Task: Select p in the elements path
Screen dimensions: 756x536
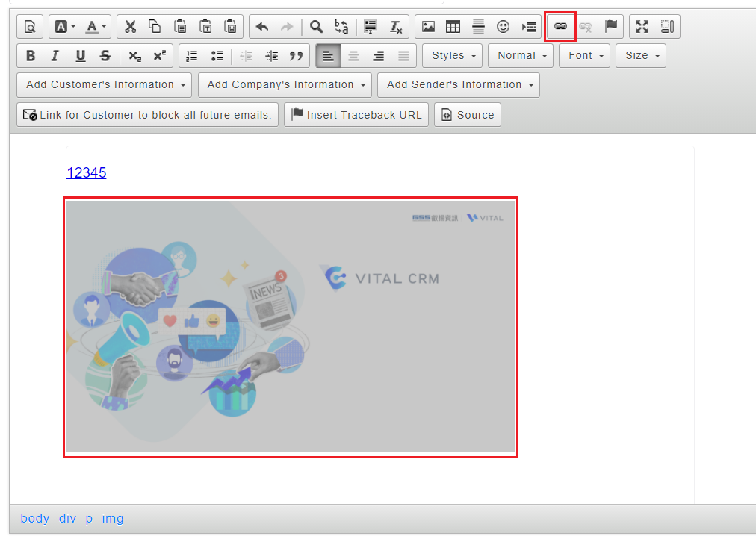Action: pos(89,518)
